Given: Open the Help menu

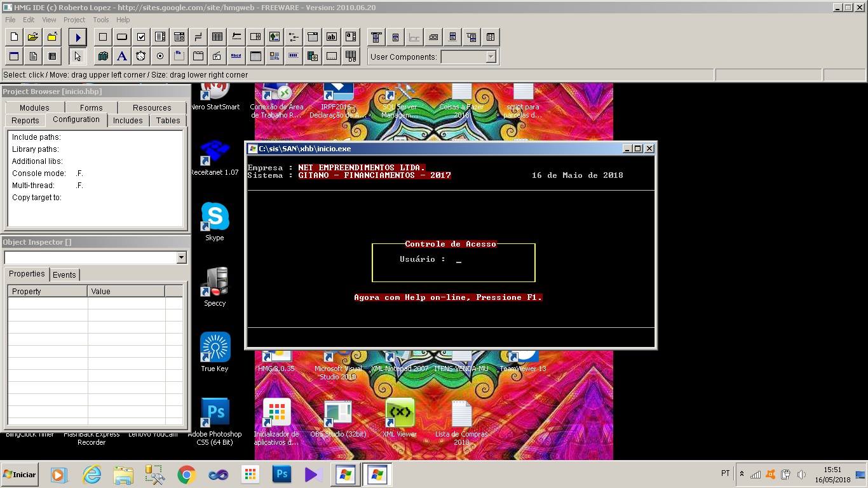Looking at the screenshot, I should click(123, 20).
